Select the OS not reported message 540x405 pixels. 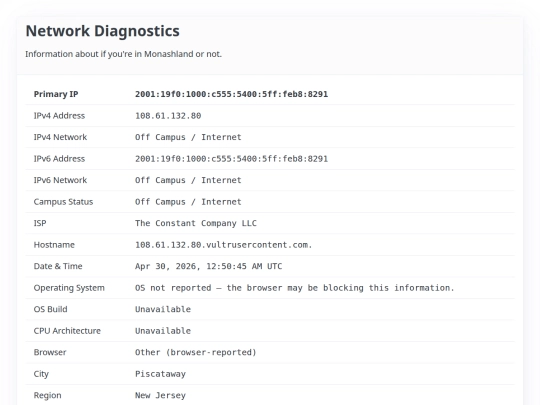pos(295,288)
